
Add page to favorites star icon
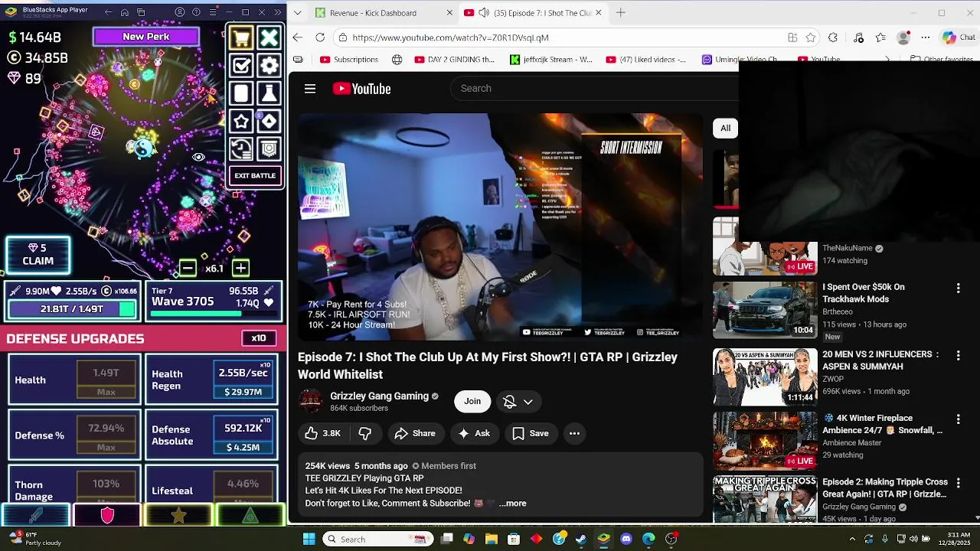[x=811, y=37]
